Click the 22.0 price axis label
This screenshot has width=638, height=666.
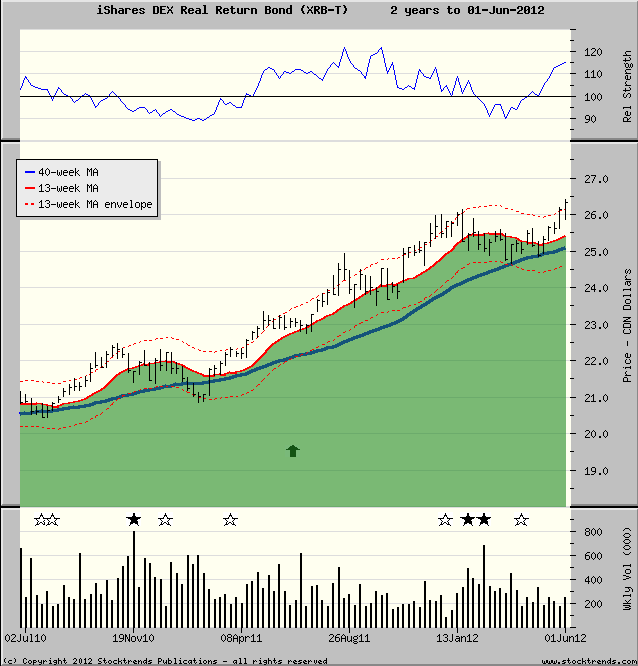tap(596, 361)
